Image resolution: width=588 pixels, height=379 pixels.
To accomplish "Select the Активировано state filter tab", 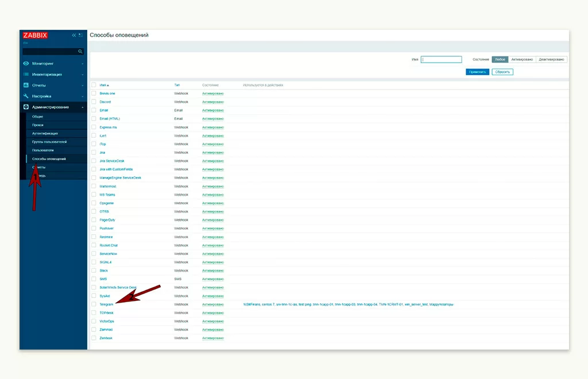I will (x=522, y=59).
